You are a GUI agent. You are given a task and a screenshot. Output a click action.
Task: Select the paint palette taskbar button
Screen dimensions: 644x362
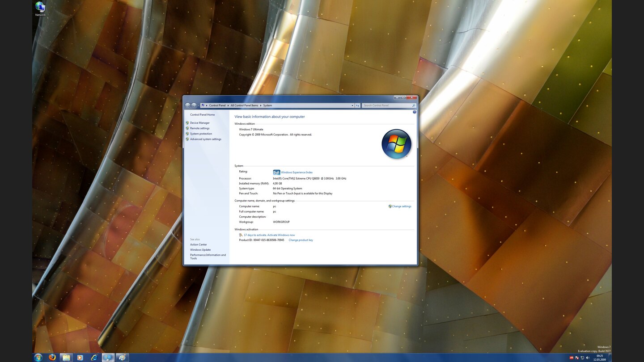coord(122,358)
